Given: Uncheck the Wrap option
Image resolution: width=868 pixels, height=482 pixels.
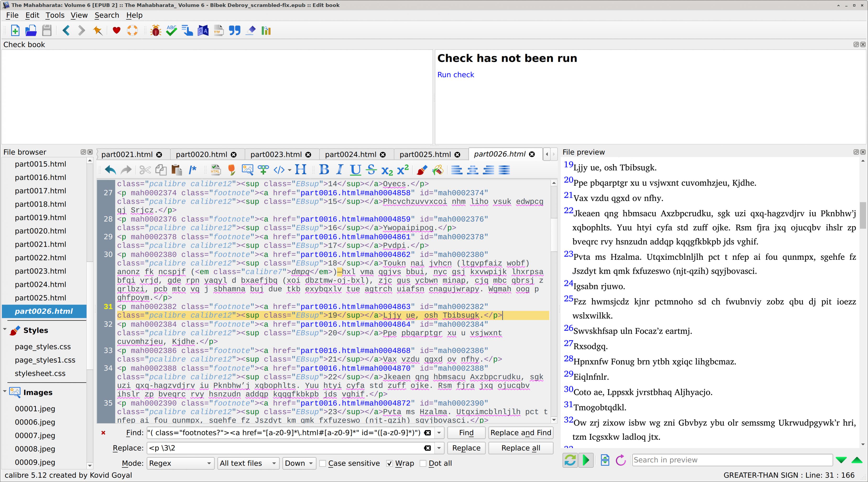Looking at the screenshot, I should point(389,463).
